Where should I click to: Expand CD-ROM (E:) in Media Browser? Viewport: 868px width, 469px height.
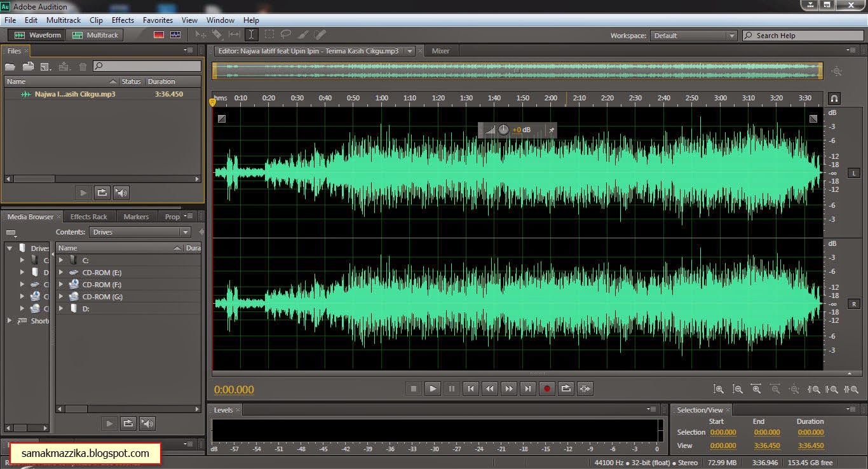tap(61, 272)
